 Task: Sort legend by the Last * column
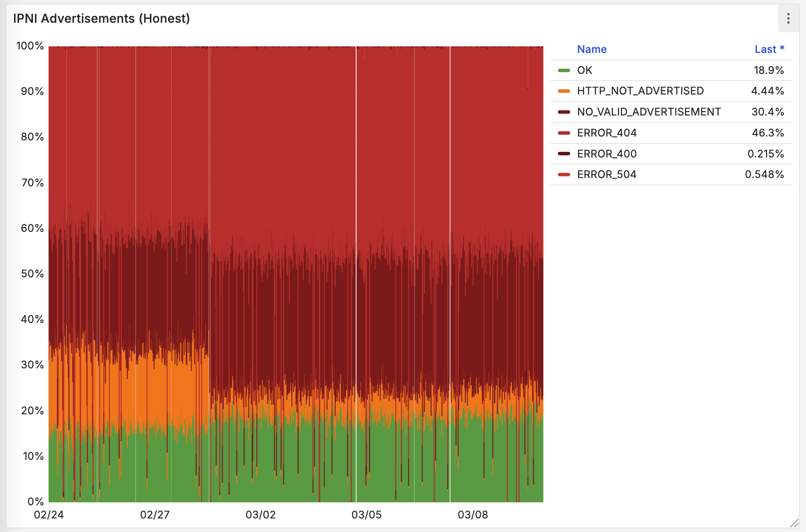769,49
